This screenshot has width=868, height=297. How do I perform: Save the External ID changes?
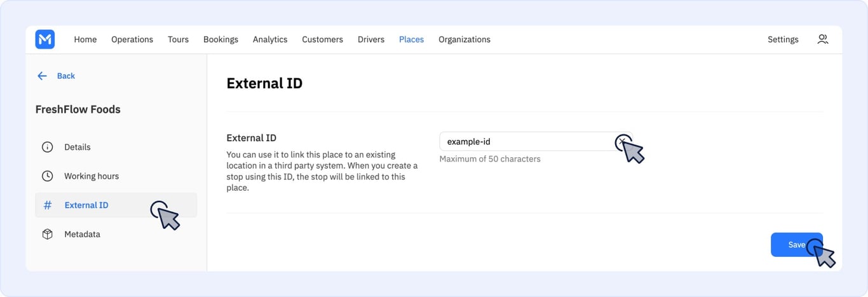pos(797,245)
